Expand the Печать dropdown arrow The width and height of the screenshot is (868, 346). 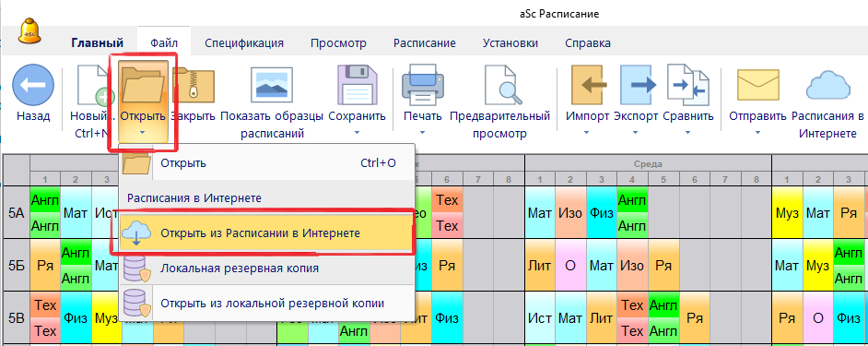pyautogui.click(x=422, y=133)
